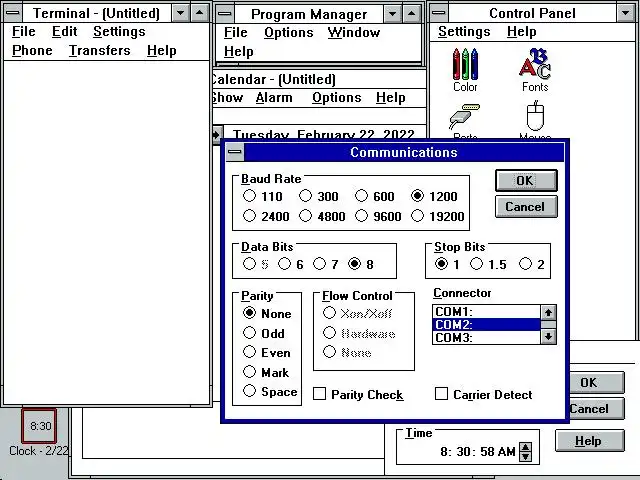Click OK button behind Communications dialog

[x=597, y=382]
